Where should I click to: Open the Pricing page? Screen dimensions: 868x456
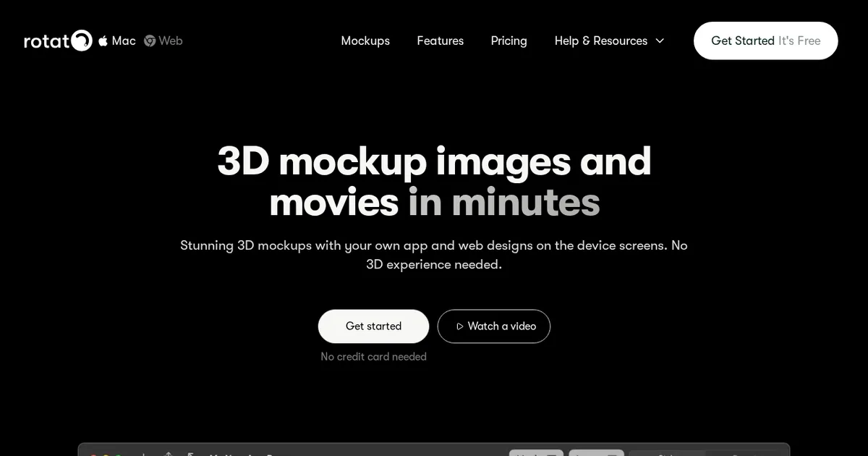(x=509, y=41)
